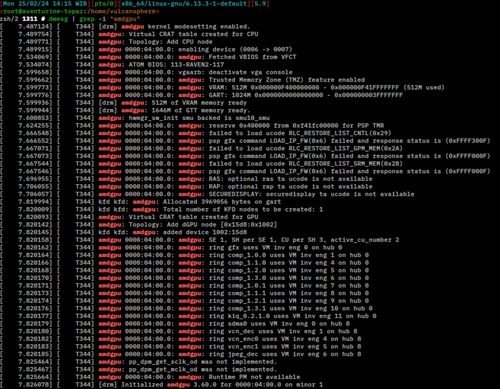Viewport: 500px width, 389px height.
Task: Click 'pp_dpm_get_sclk_od was not implemented.'
Action: (203, 362)
